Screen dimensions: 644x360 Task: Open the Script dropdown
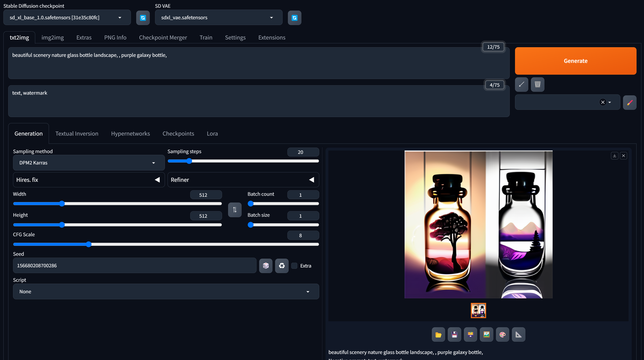(x=166, y=292)
